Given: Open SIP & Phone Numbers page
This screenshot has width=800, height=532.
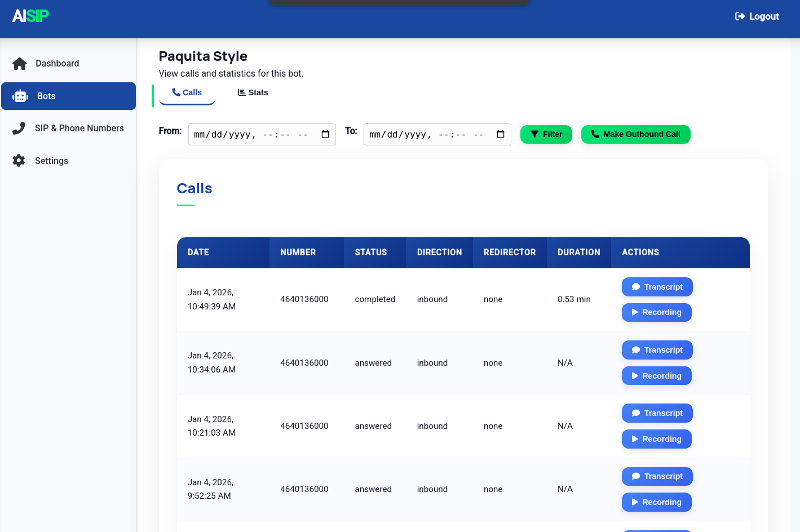Looking at the screenshot, I should [79, 128].
